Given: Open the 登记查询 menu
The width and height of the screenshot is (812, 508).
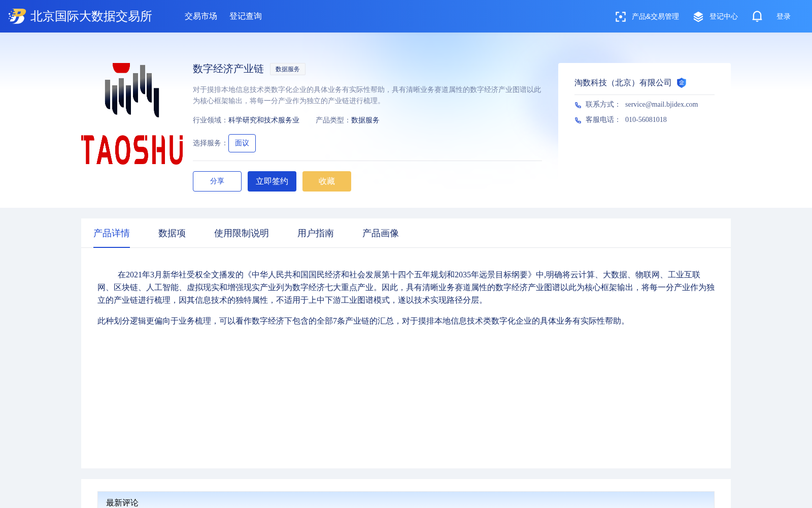Looking at the screenshot, I should pos(246,16).
